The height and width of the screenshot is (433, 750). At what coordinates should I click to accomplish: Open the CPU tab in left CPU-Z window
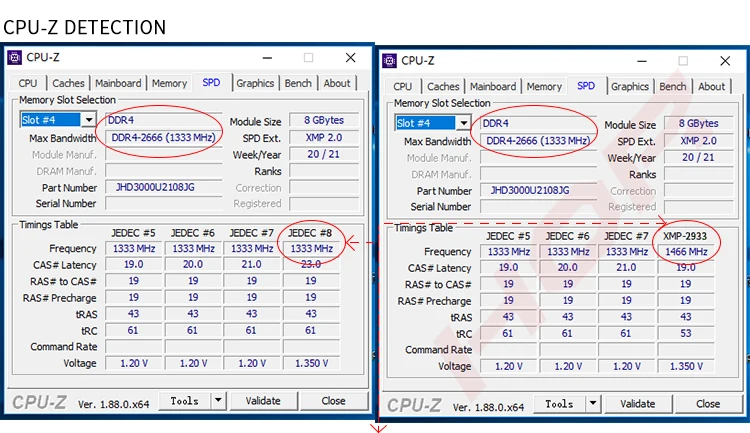(x=28, y=83)
